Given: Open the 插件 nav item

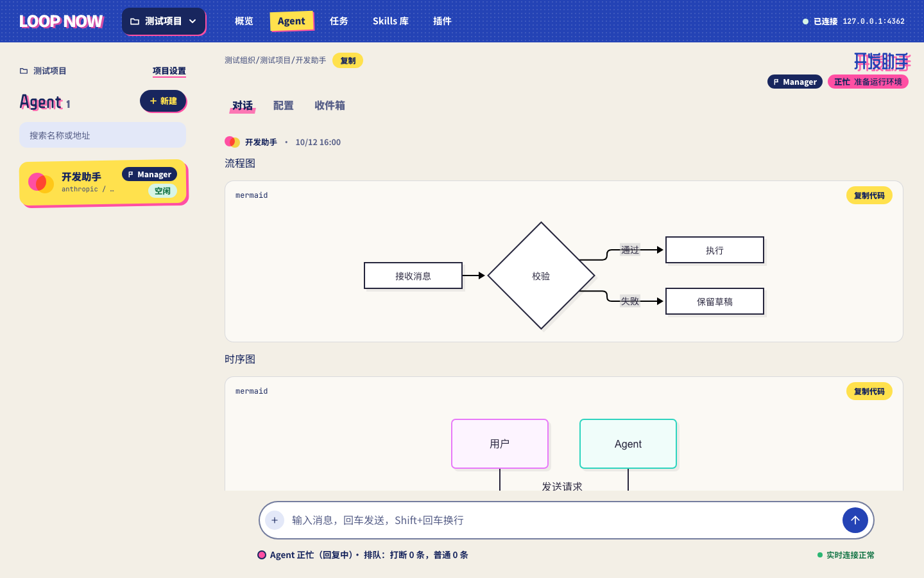Looking at the screenshot, I should point(442,21).
